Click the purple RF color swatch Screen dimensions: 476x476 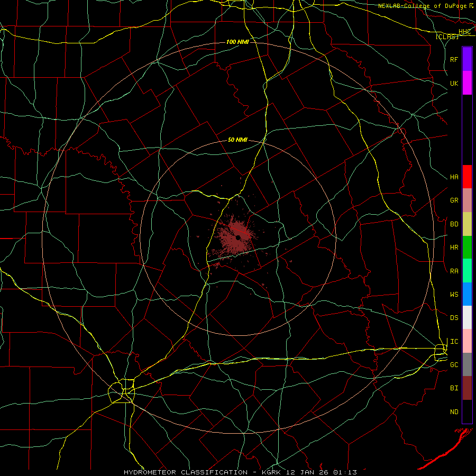pyautogui.click(x=467, y=59)
